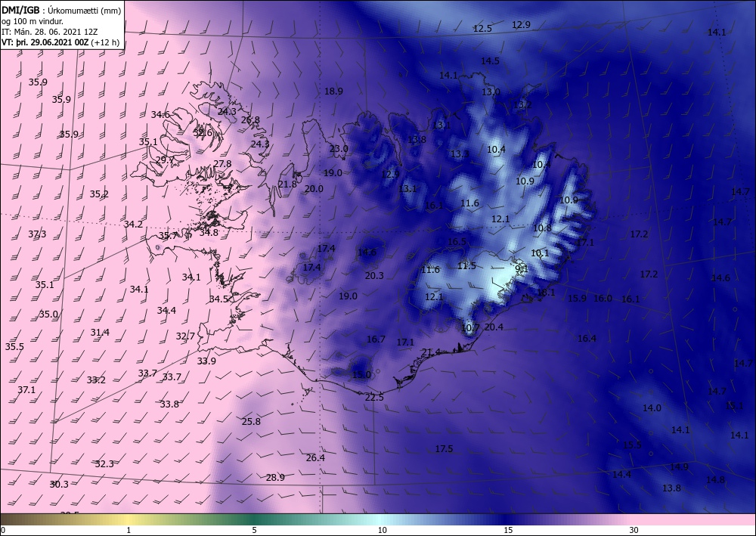Click the map value 33.2
The image size is (756, 536).
(x=96, y=380)
